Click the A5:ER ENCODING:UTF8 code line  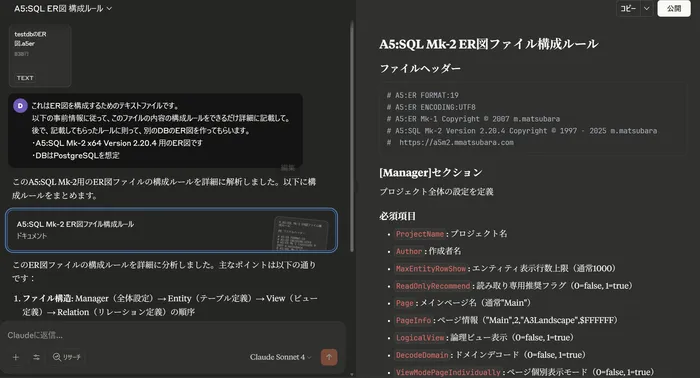431,107
